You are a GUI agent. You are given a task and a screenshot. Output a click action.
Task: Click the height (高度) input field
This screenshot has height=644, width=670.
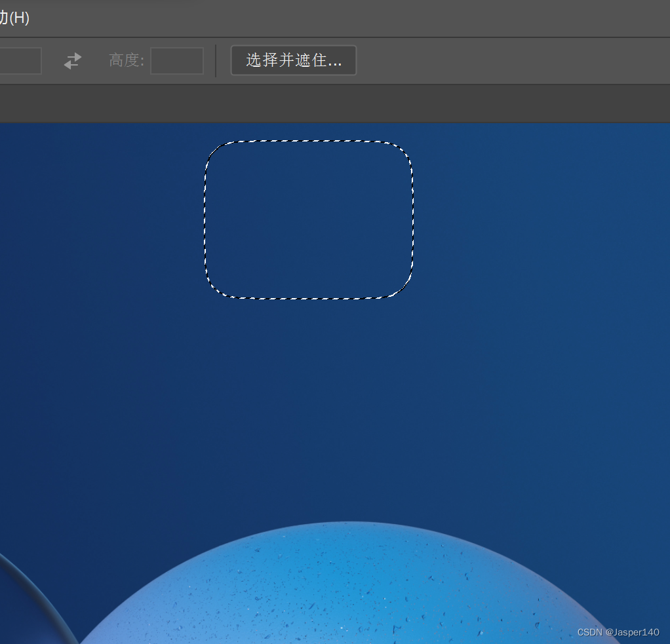(x=177, y=61)
